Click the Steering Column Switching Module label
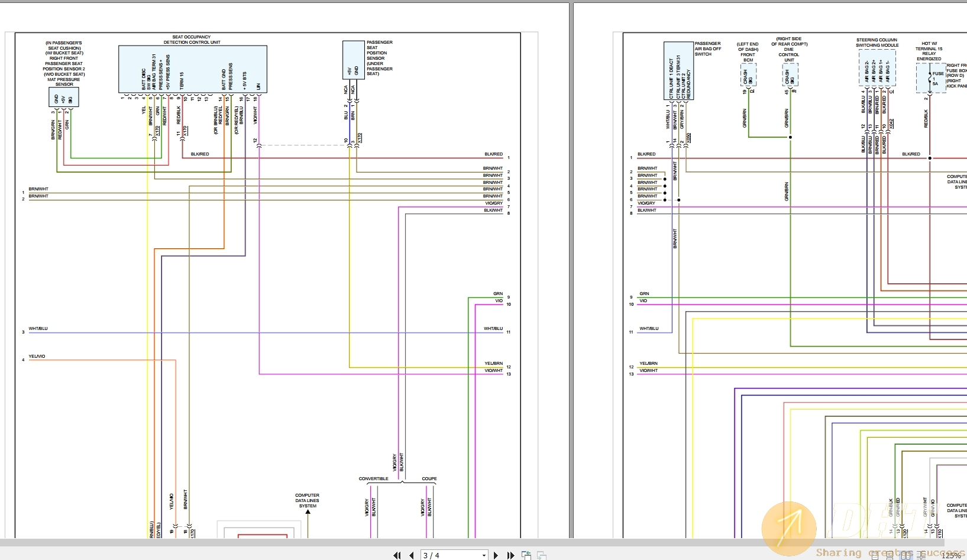The image size is (967, 560). click(x=877, y=43)
